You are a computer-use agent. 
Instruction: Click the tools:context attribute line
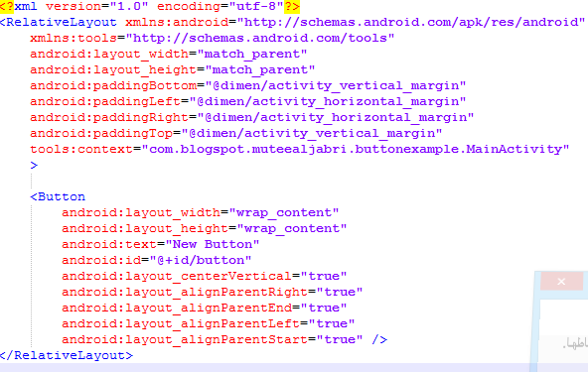(300, 149)
